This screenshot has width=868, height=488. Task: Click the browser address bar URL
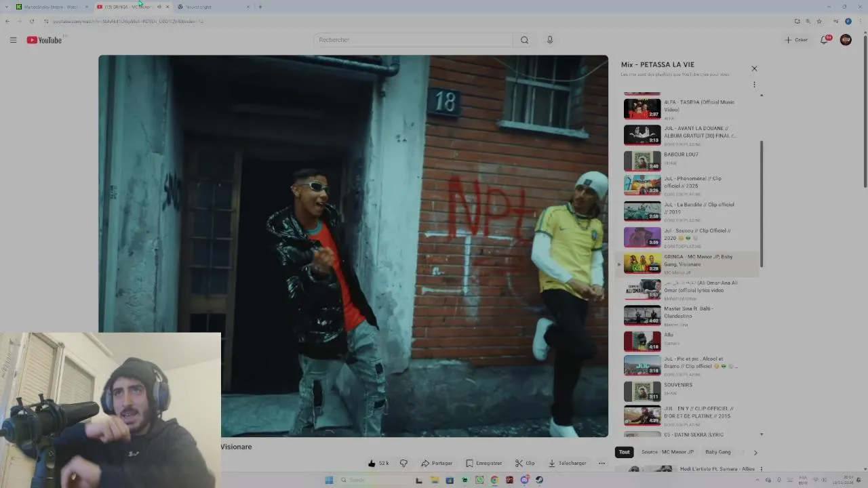click(128, 21)
